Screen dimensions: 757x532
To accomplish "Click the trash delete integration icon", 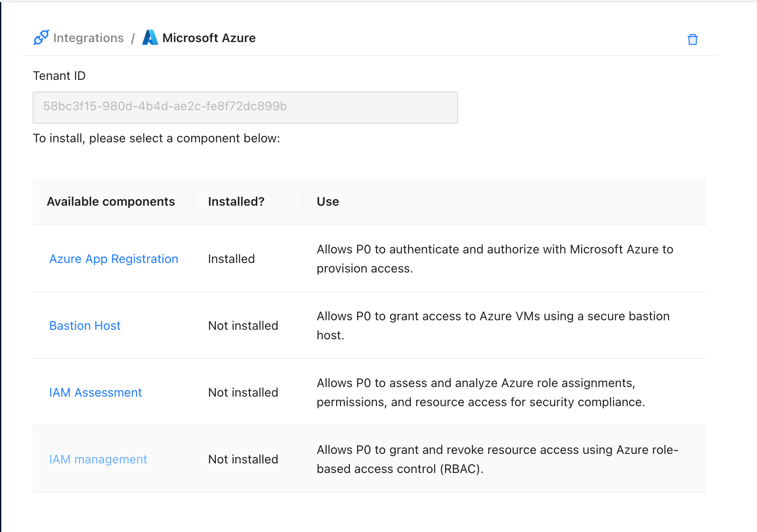I will (692, 39).
